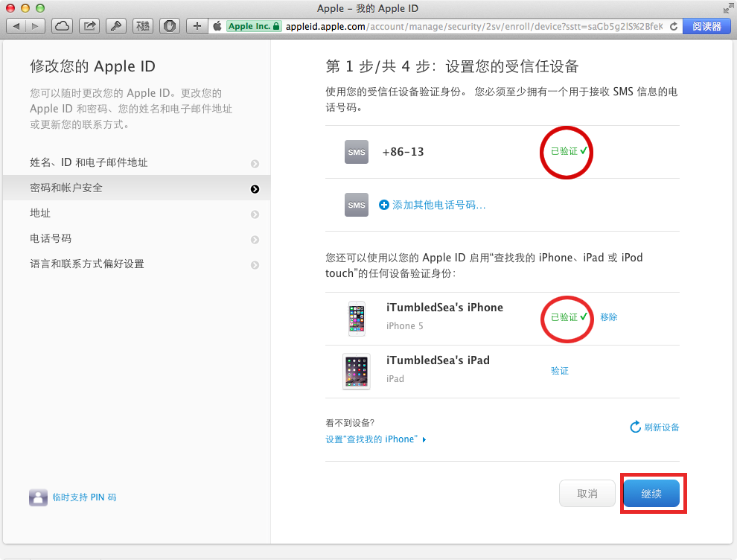Go back with the Safari back arrow

tap(16, 26)
